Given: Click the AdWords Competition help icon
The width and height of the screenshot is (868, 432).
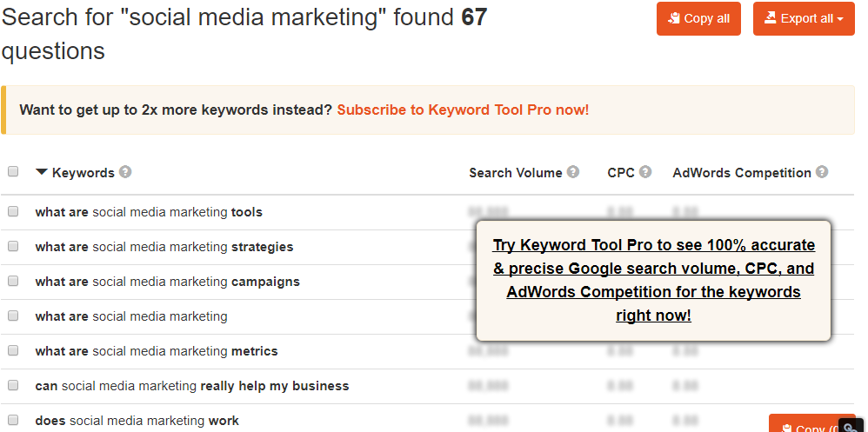Looking at the screenshot, I should (822, 172).
